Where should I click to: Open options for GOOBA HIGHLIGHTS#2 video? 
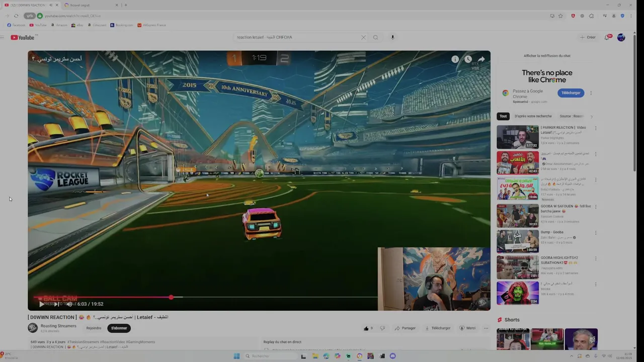point(596,259)
